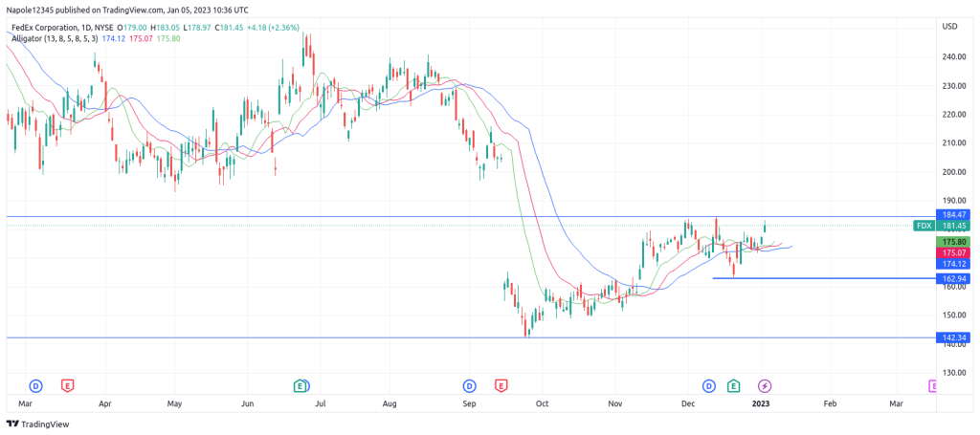Open the green earnings marker near Jul
This screenshot has width=980, height=435.
[x=301, y=386]
